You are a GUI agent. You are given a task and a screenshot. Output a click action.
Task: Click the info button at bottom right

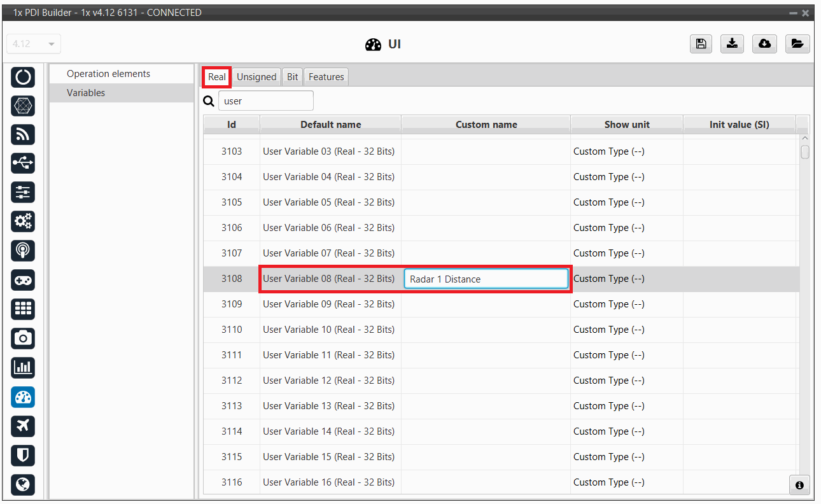click(x=799, y=485)
